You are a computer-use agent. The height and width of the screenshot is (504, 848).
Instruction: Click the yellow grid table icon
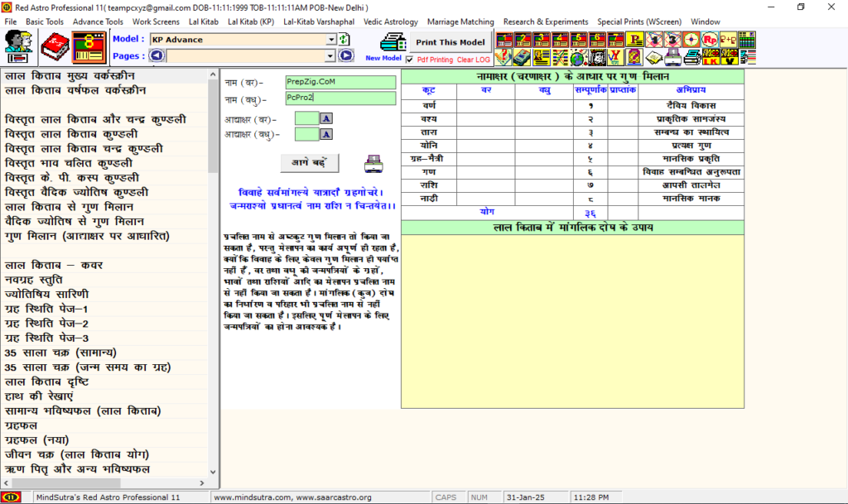click(x=747, y=40)
